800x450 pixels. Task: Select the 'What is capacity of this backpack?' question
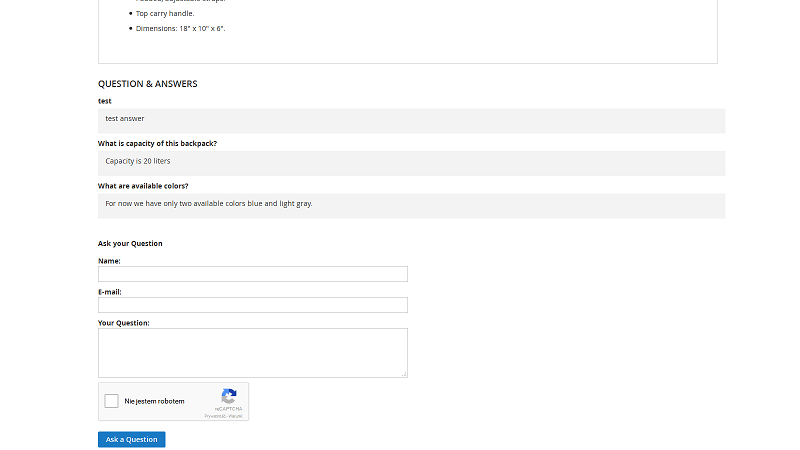click(157, 143)
